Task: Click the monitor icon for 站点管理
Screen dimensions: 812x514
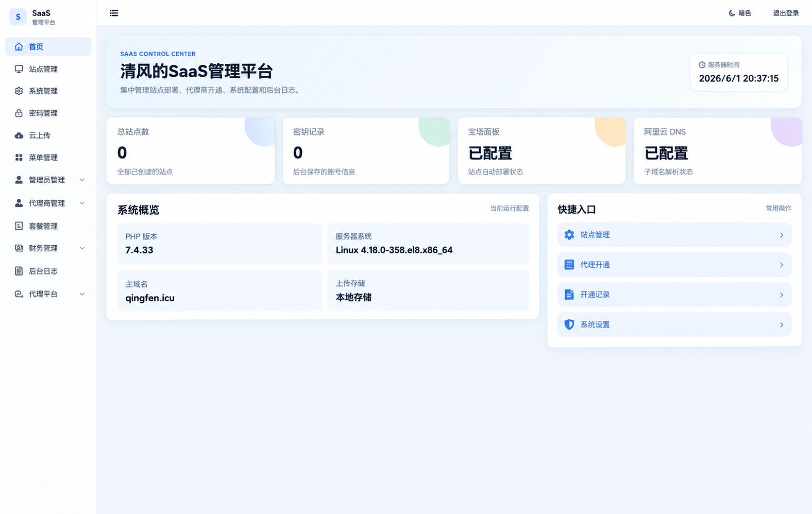Action: (19, 69)
